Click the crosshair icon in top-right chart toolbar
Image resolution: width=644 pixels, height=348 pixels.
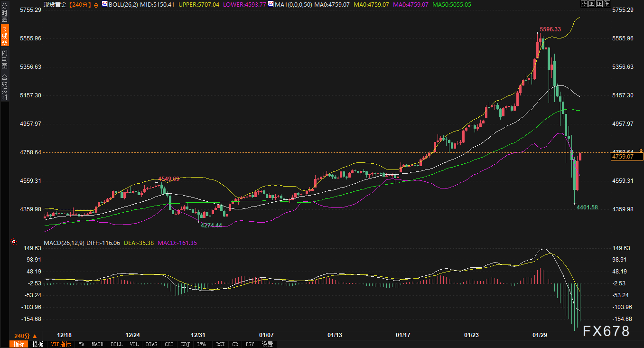point(585,4)
